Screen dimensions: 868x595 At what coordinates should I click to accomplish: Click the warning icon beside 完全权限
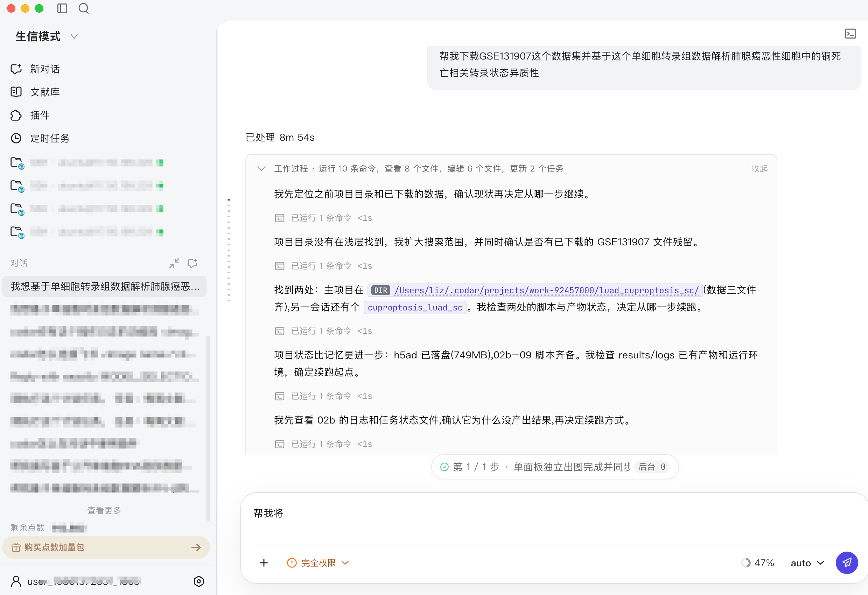[292, 563]
